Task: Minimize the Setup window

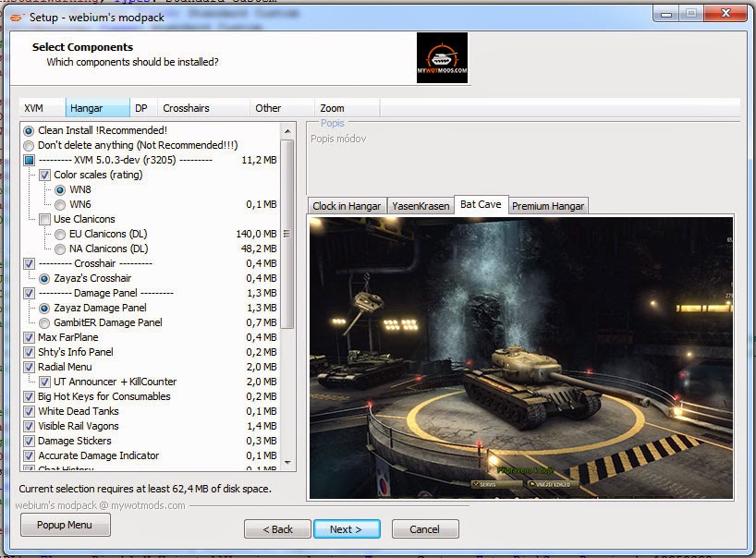Action: 666,14
